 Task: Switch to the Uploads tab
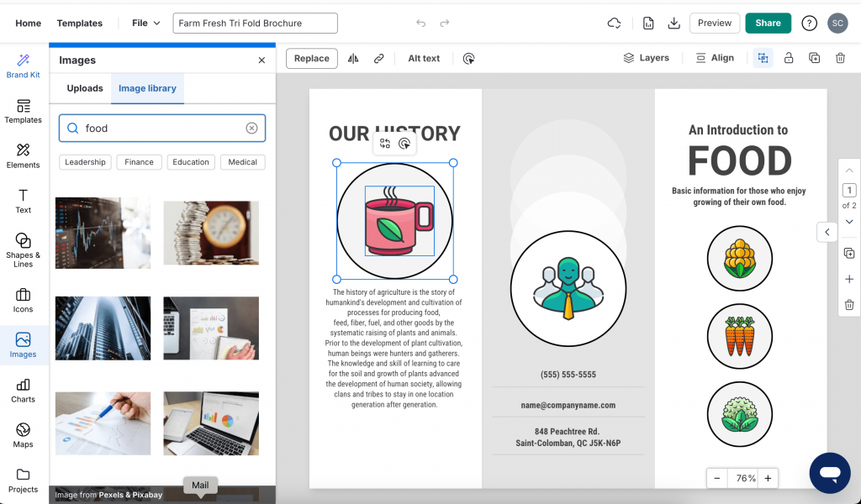85,88
